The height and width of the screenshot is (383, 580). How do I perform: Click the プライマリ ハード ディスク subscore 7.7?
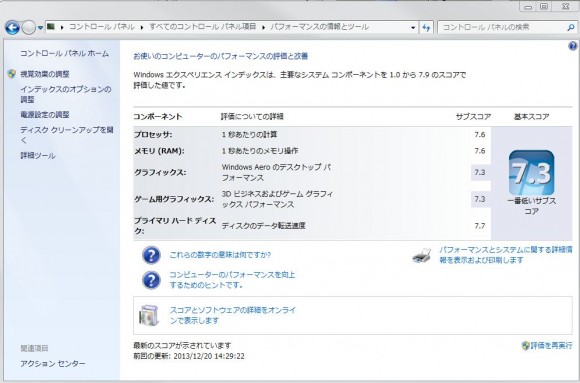[480, 226]
